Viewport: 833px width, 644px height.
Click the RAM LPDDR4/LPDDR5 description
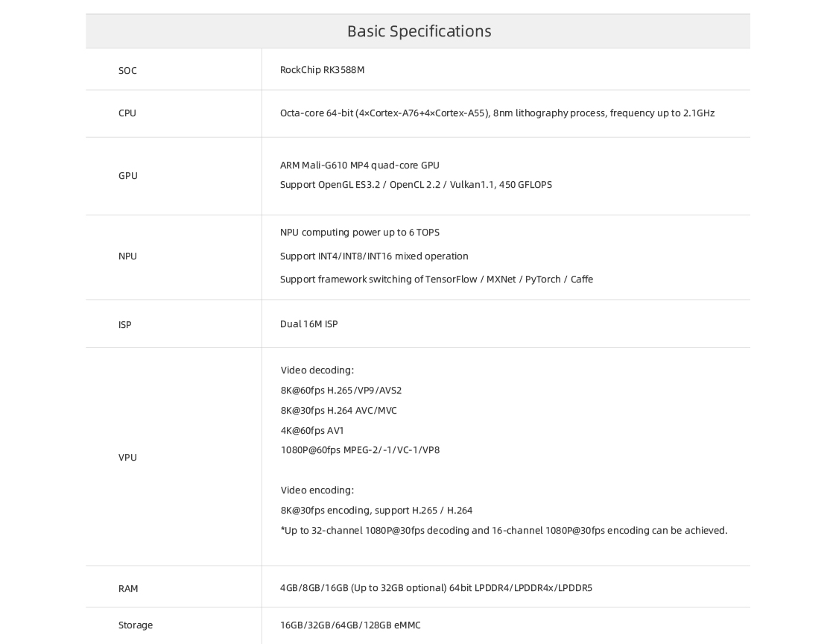(x=436, y=588)
